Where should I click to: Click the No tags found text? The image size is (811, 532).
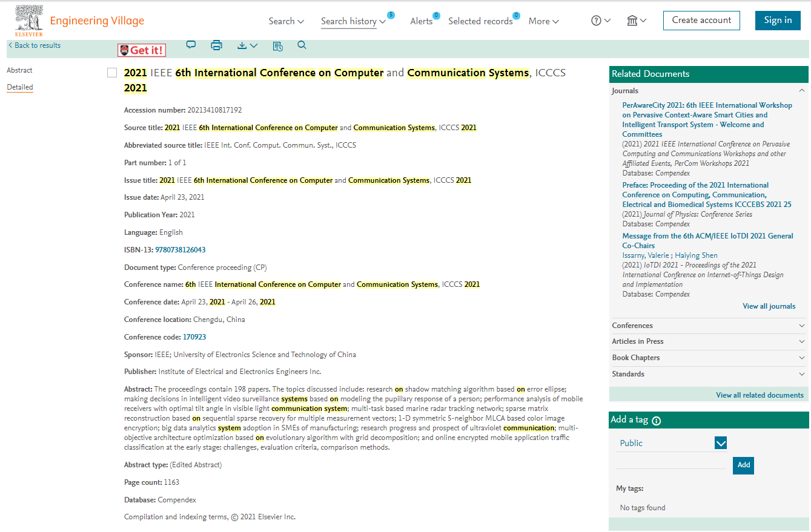[642, 508]
